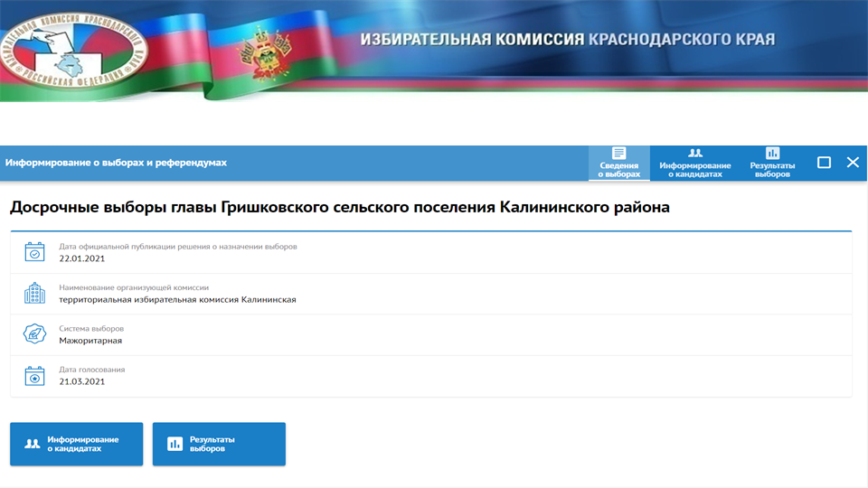Image resolution: width=868 pixels, height=488 pixels.
Task: Switch to the 'Сведения о выборах' tab
Action: 618,163
